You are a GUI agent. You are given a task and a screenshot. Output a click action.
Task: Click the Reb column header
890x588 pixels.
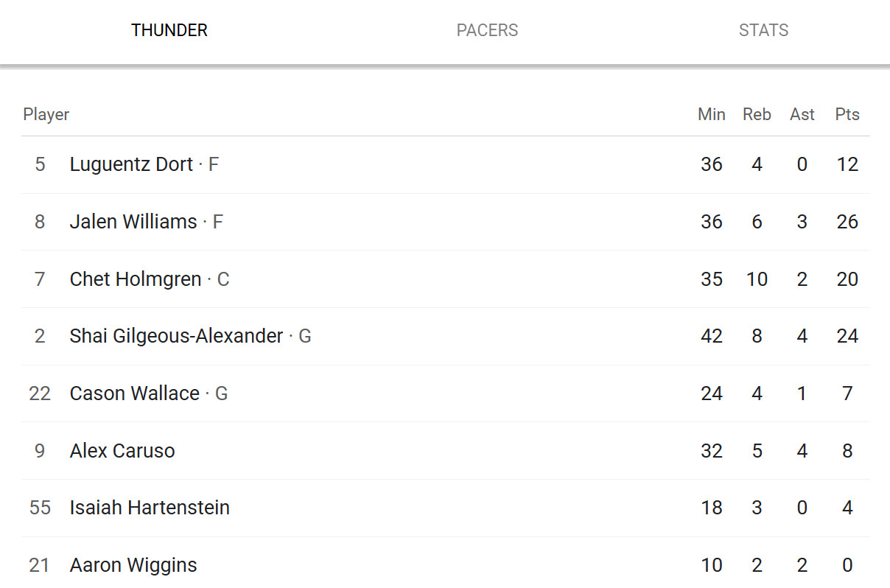pyautogui.click(x=757, y=114)
